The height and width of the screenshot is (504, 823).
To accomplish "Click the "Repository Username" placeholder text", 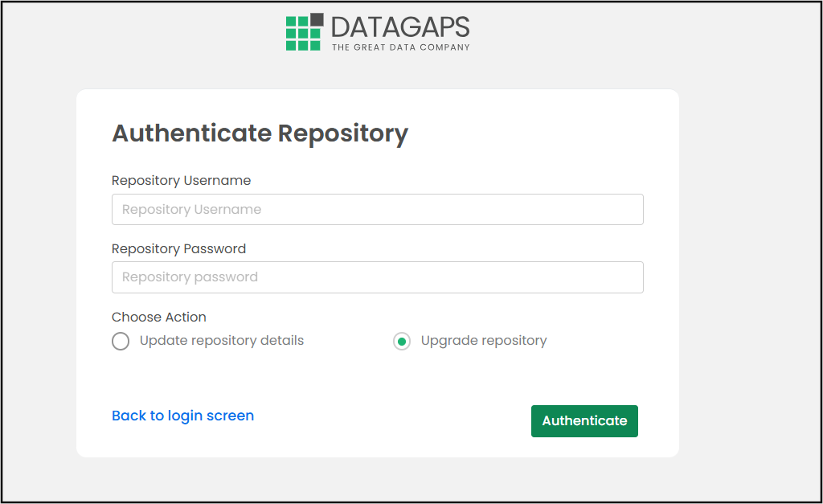I will [191, 209].
